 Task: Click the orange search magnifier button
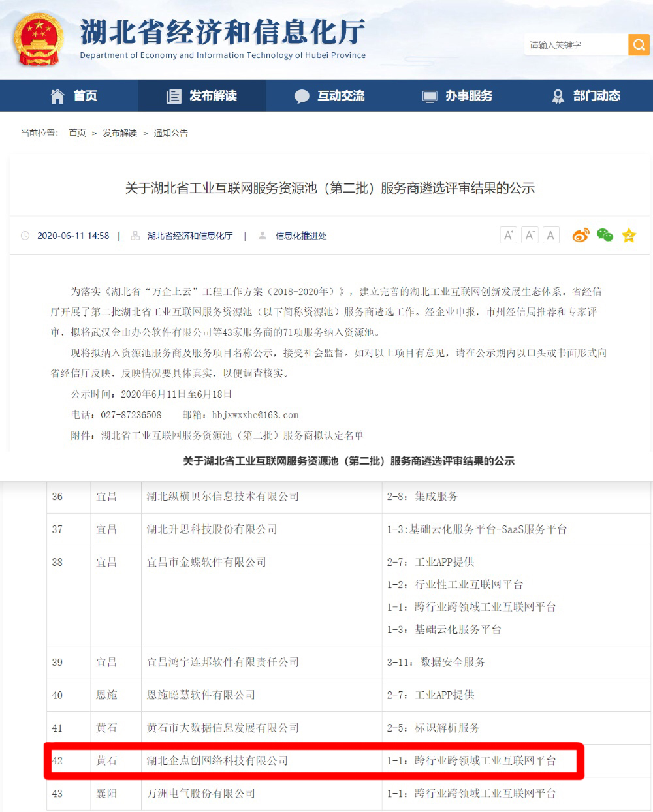pyautogui.click(x=639, y=44)
